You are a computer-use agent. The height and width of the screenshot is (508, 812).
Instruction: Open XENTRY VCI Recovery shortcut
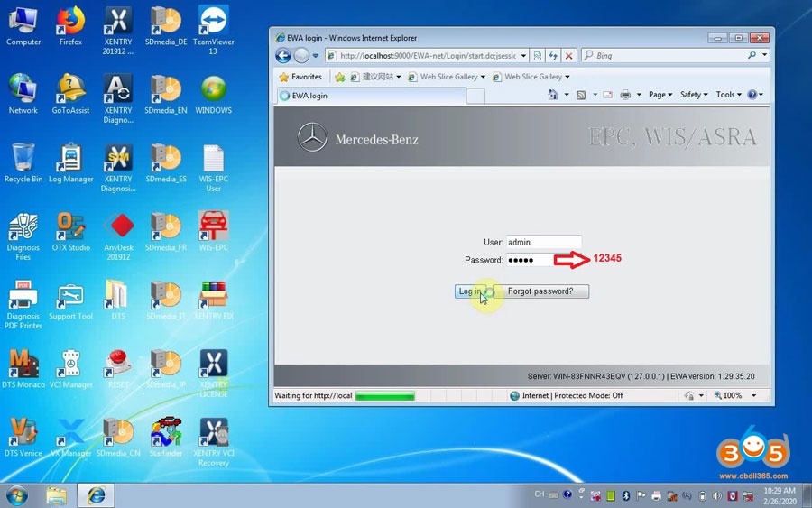pyautogui.click(x=213, y=442)
